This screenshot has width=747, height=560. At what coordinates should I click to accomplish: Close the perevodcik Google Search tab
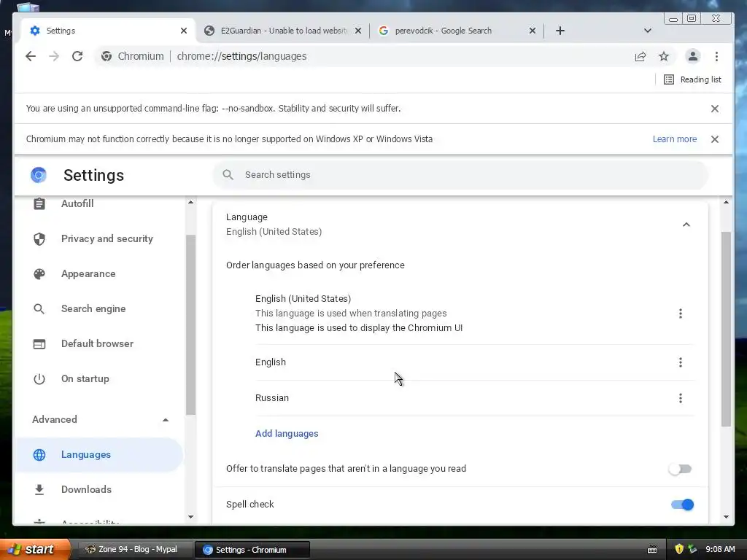coord(533,31)
